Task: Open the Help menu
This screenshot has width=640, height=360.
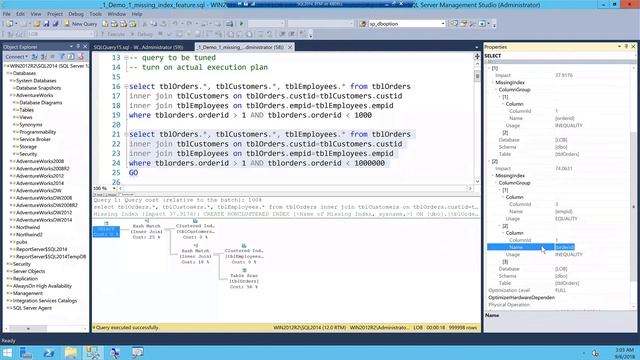Action: [x=137, y=14]
